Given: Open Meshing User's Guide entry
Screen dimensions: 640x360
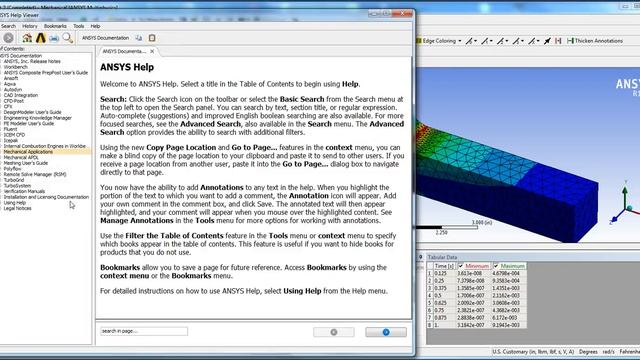Looking at the screenshot, I should (26, 163).
